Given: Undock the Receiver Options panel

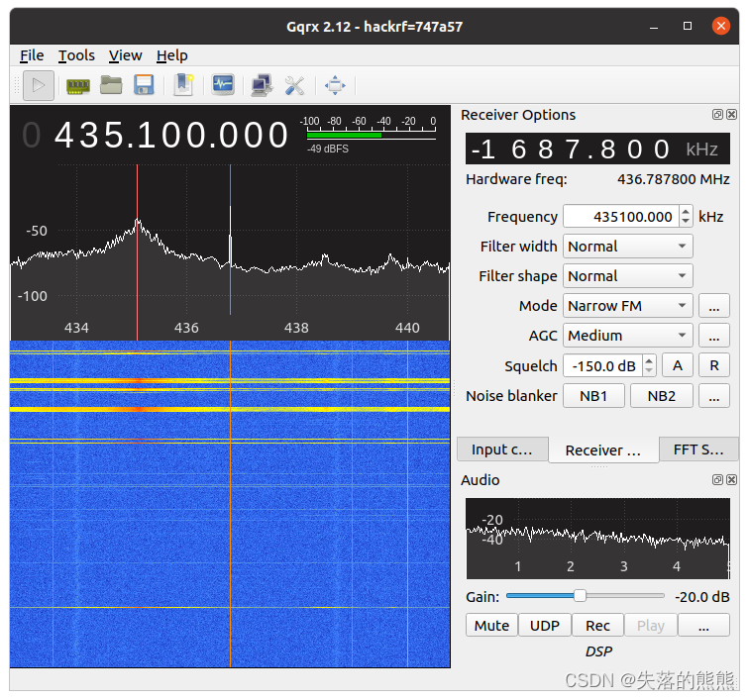Looking at the screenshot, I should pyautogui.click(x=717, y=115).
